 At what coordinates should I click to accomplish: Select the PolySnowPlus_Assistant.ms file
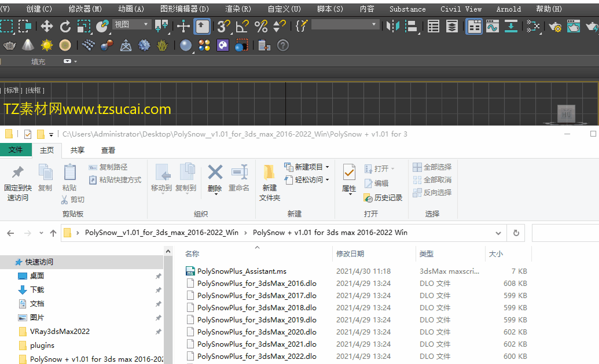[241, 271]
